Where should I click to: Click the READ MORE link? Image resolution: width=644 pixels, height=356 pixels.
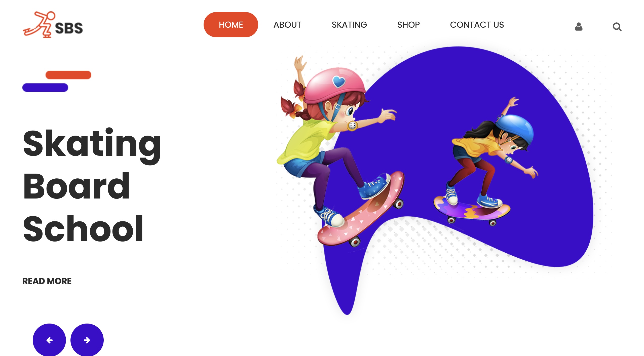pyautogui.click(x=47, y=281)
